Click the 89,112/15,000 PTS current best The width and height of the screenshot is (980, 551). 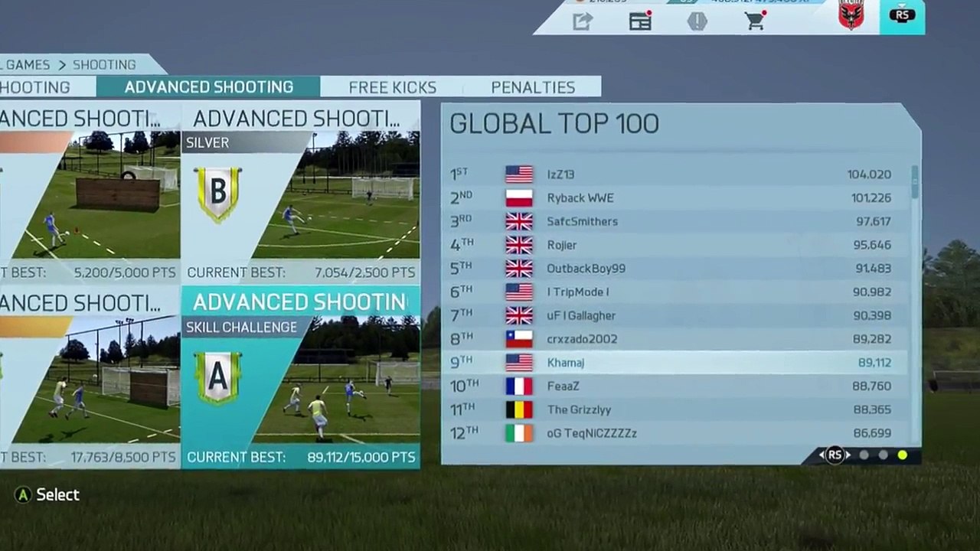tap(361, 457)
